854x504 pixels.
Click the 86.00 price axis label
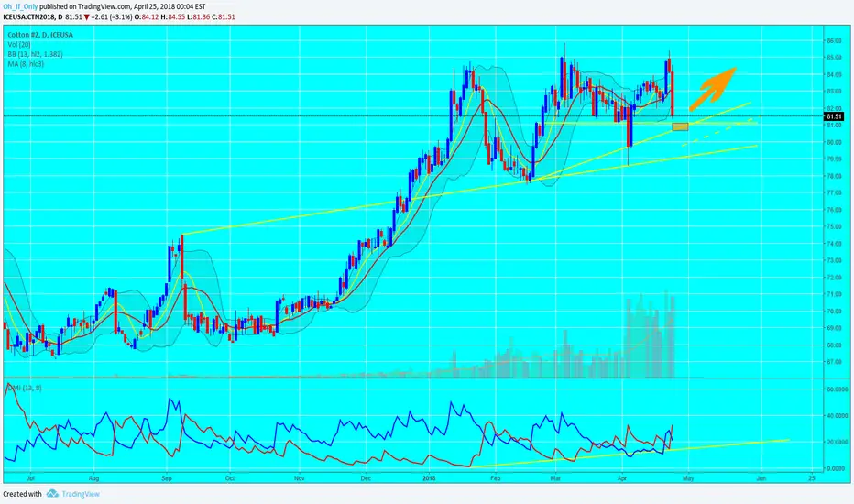(x=834, y=41)
